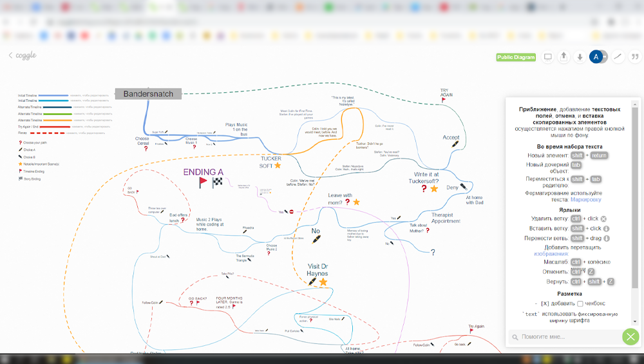Open the blue user avatar 'A'
The image size is (644, 364).
click(x=596, y=57)
